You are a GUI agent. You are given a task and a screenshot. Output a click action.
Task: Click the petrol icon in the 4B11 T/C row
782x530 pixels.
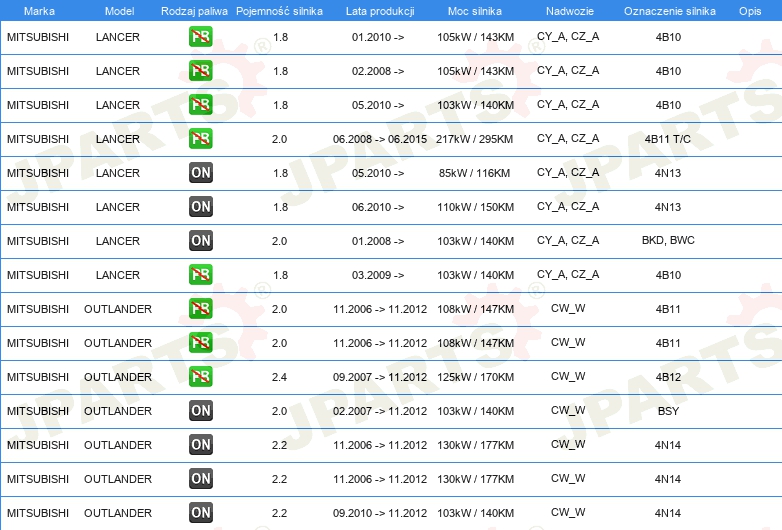(200, 139)
